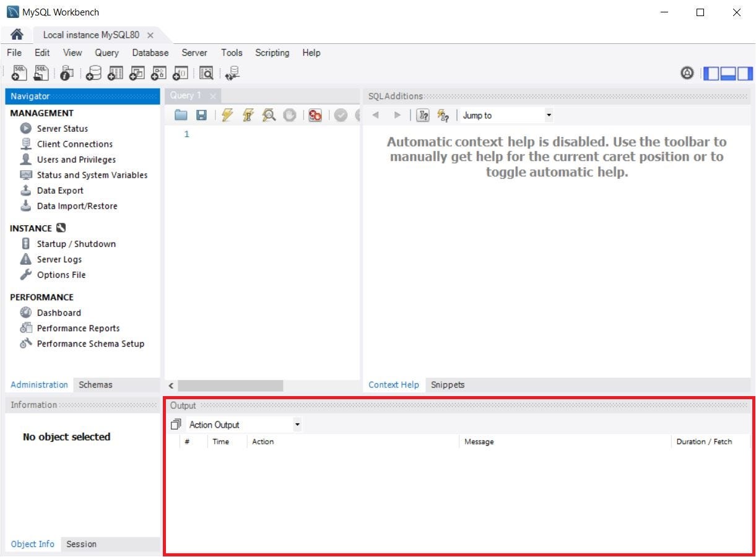Toggle the left sidebar panel visibility
This screenshot has width=756, height=557.
(x=711, y=73)
